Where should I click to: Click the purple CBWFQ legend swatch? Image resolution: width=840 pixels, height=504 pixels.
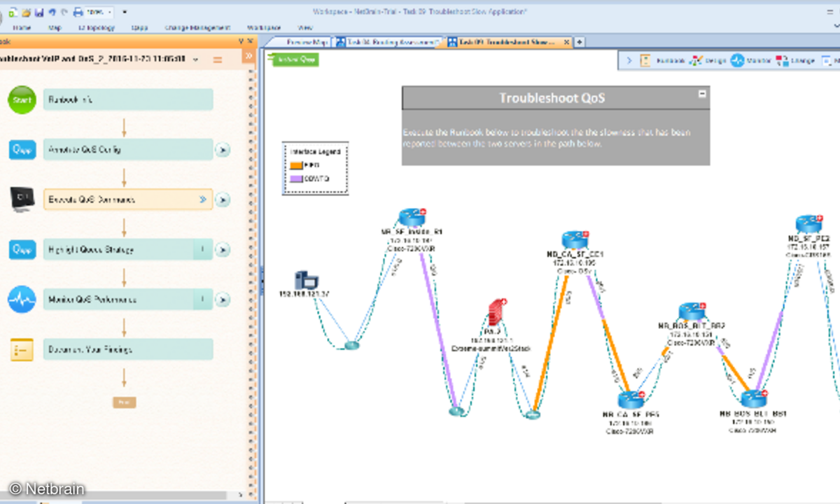pyautogui.click(x=297, y=179)
